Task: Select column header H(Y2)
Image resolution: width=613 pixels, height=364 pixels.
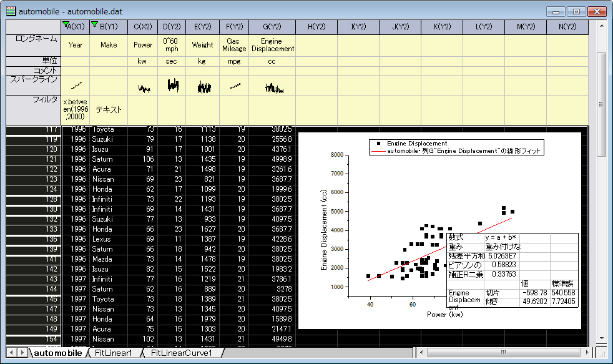Action: point(316,27)
